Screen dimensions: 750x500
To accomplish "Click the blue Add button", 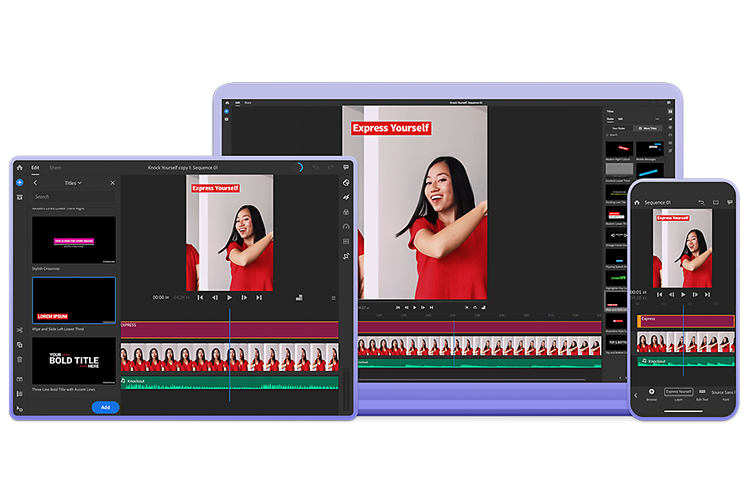I will click(105, 408).
